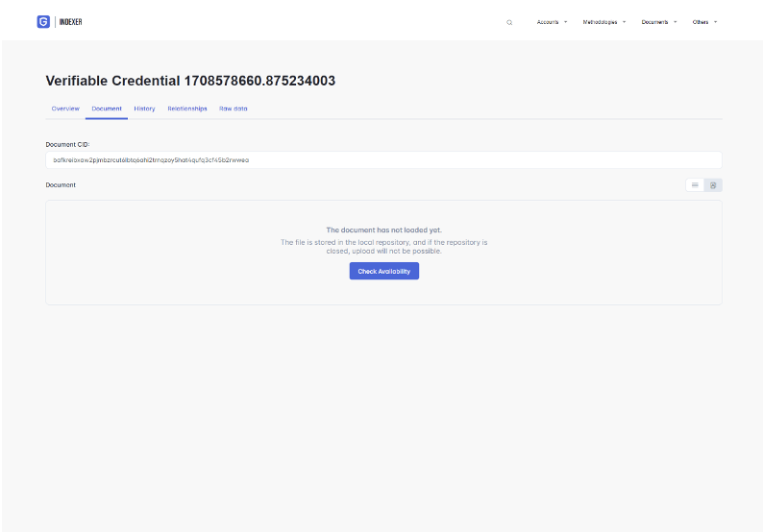View the Raw data tab
763x532 pixels.
point(233,109)
